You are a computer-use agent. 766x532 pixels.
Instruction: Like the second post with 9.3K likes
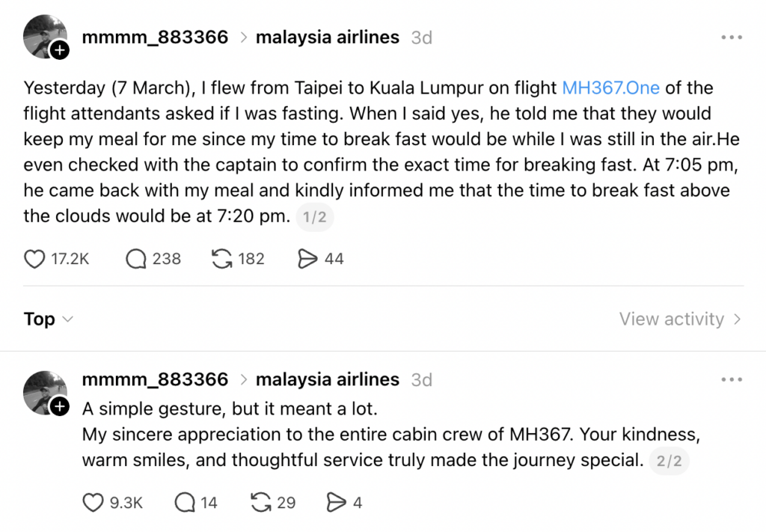(x=93, y=503)
